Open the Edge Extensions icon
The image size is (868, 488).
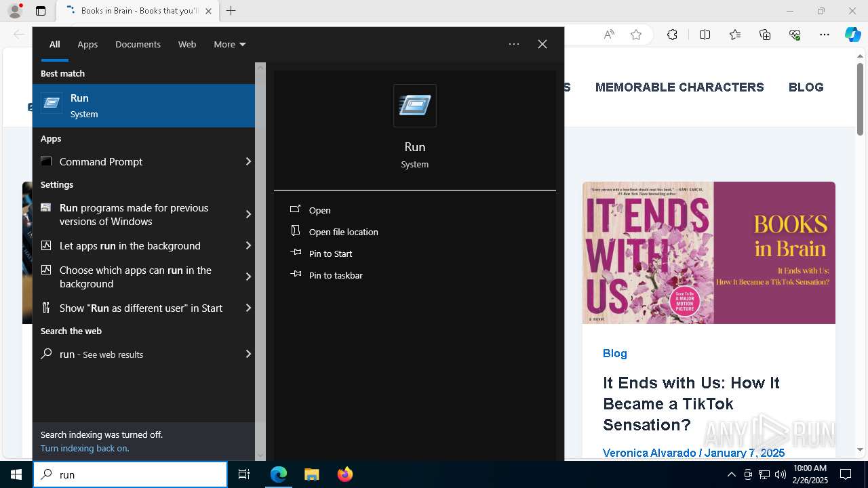coord(672,35)
